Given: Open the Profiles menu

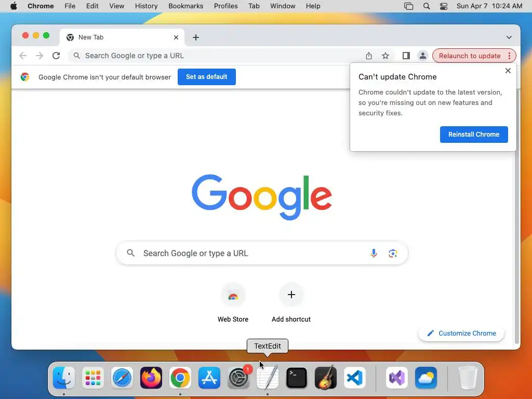Looking at the screenshot, I should 225,6.
